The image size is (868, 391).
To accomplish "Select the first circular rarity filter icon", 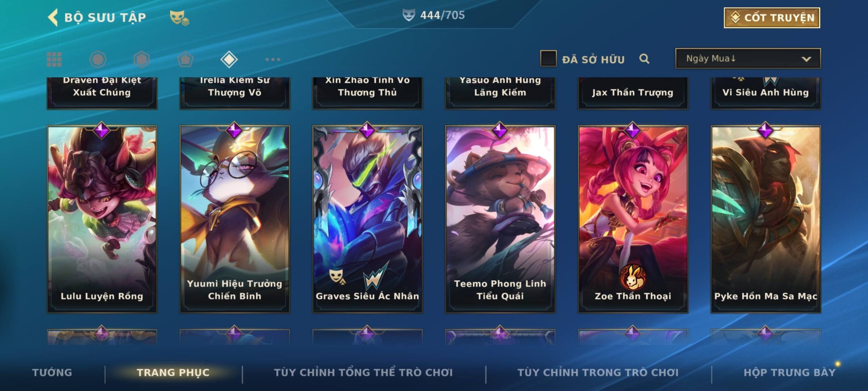I will tap(98, 59).
